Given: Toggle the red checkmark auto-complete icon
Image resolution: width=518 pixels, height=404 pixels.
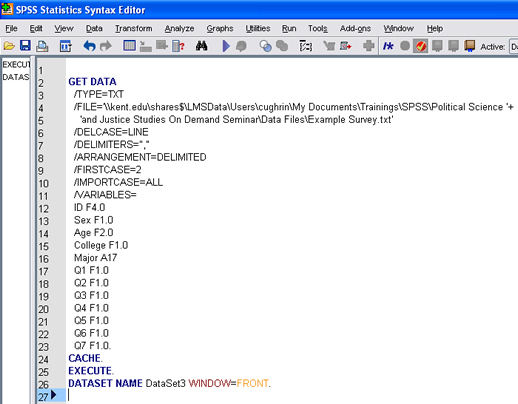Looking at the screenshot, I should click(x=421, y=46).
